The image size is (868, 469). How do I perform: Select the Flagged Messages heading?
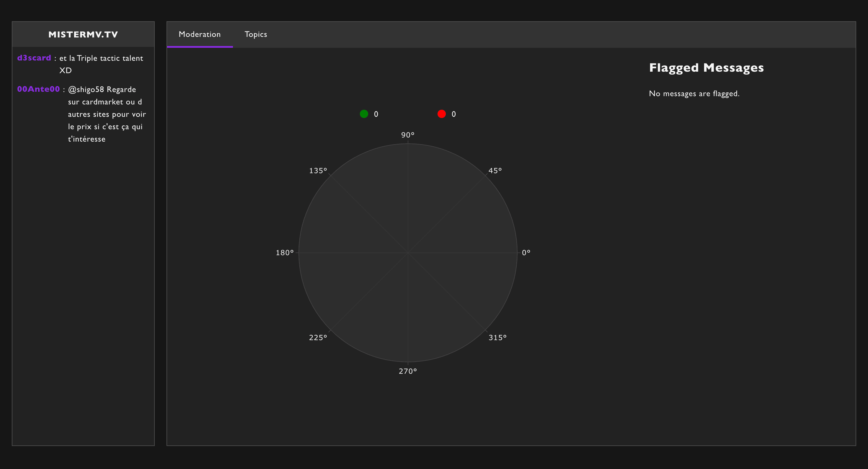tap(706, 68)
